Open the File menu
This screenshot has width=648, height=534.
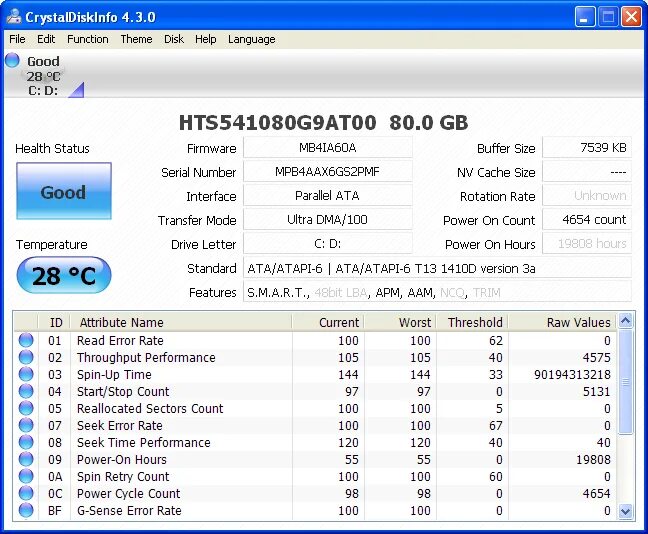click(17, 39)
